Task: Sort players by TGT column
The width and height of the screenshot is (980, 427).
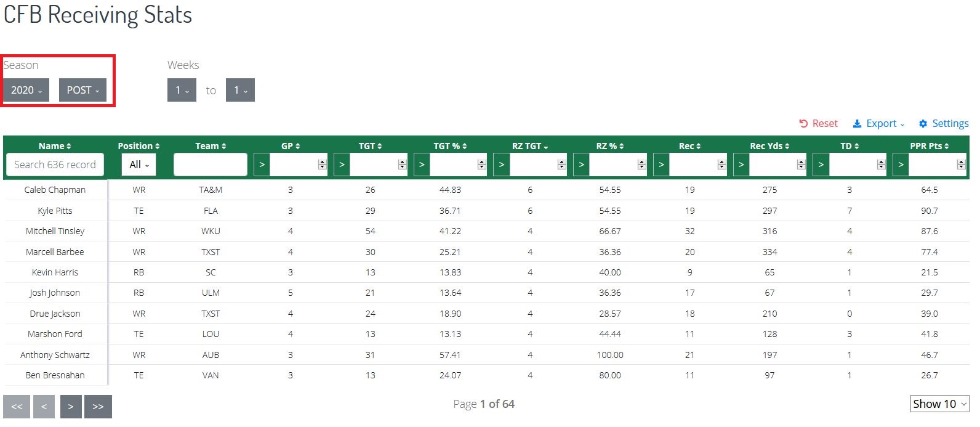Action: [x=370, y=145]
